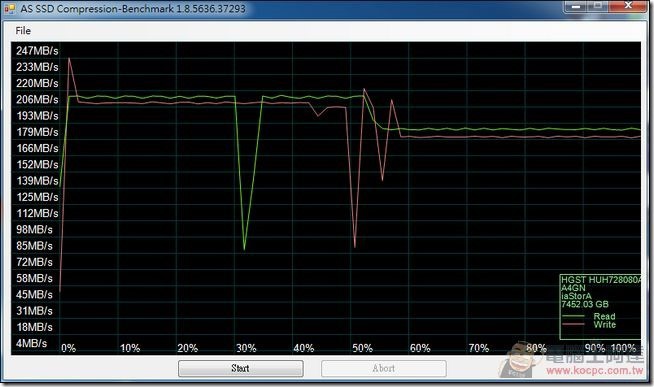Image resolution: width=654 pixels, height=387 pixels.
Task: Close the AS SSD Compression-Benchmark window
Action: [628, 6]
